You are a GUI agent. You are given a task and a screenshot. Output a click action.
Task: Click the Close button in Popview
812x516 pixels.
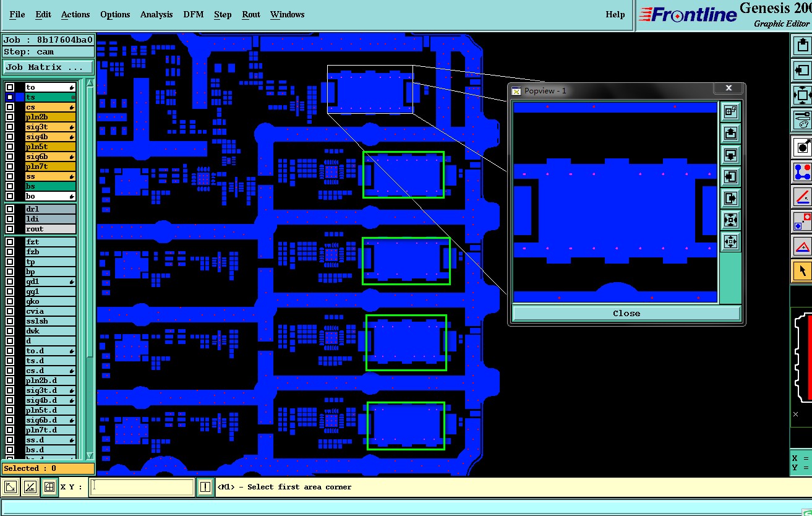click(626, 313)
